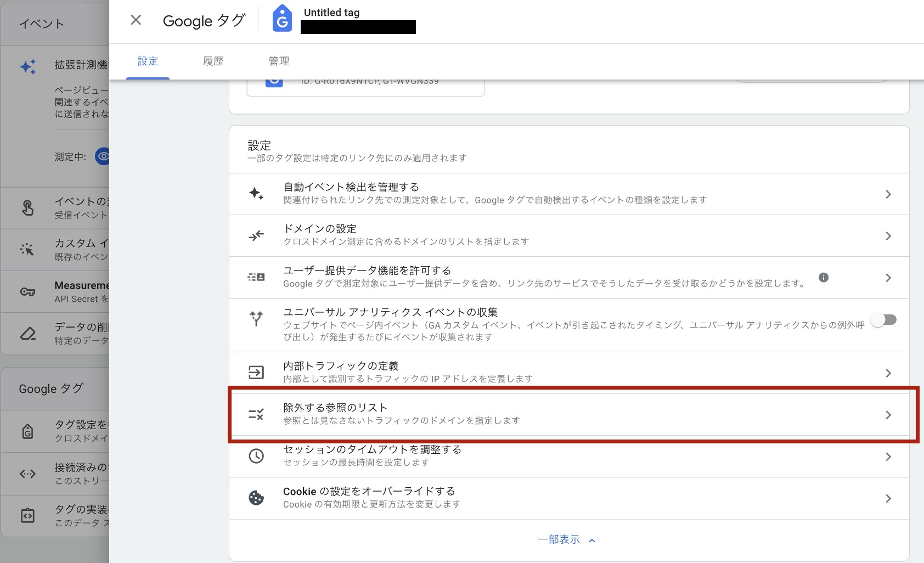Click the Measurement Protocol key icon behind
Viewport: 924px width, 563px height.
pyautogui.click(x=27, y=291)
